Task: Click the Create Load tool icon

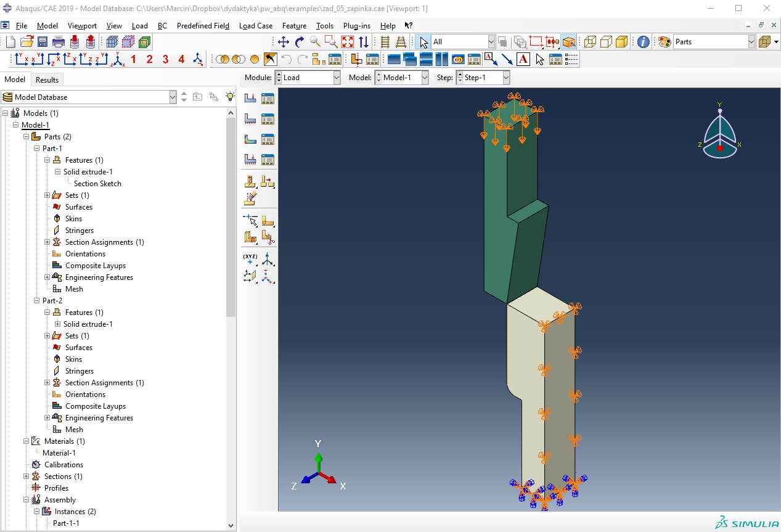Action: tap(250, 98)
